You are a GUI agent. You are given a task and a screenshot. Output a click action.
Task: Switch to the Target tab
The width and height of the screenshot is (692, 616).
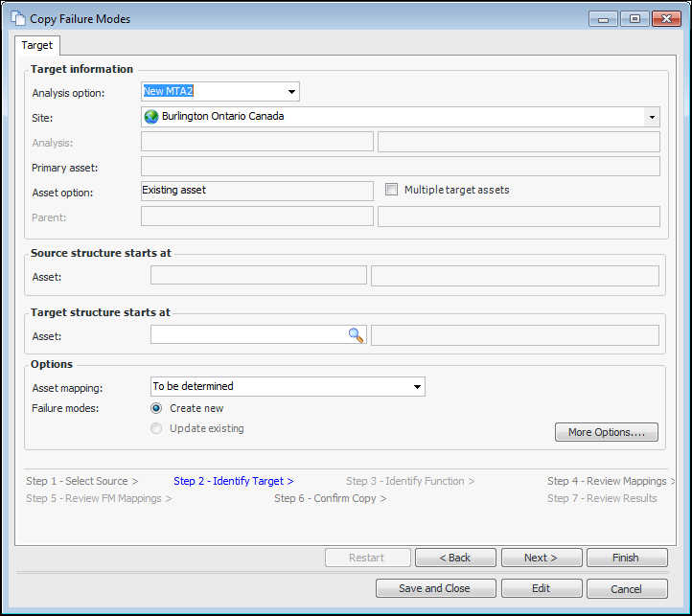(x=38, y=45)
